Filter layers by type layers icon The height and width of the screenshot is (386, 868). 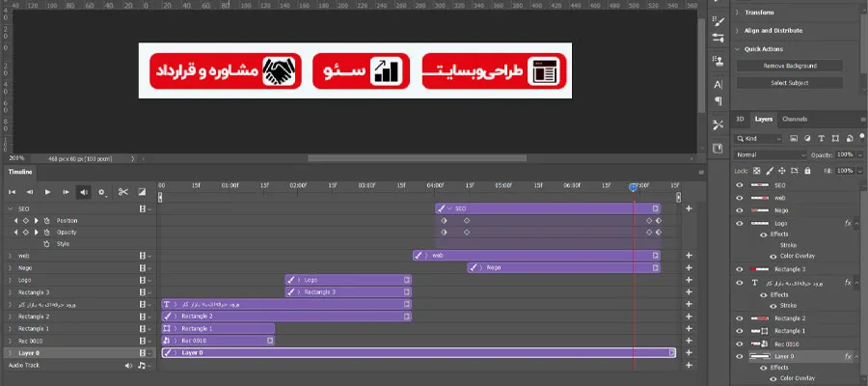click(x=821, y=138)
